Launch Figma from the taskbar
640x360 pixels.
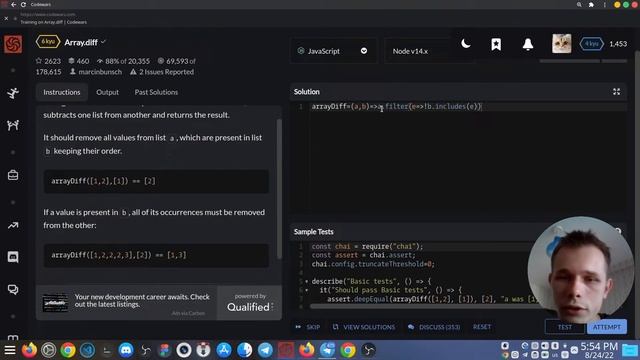(165, 350)
